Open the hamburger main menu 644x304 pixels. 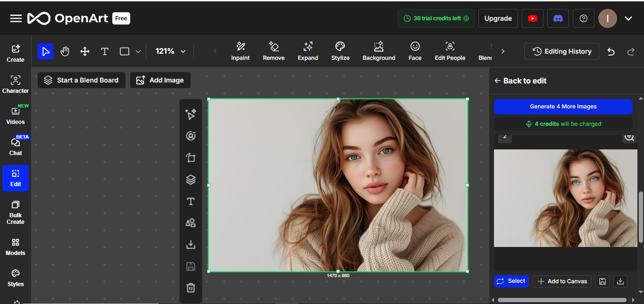click(x=16, y=18)
